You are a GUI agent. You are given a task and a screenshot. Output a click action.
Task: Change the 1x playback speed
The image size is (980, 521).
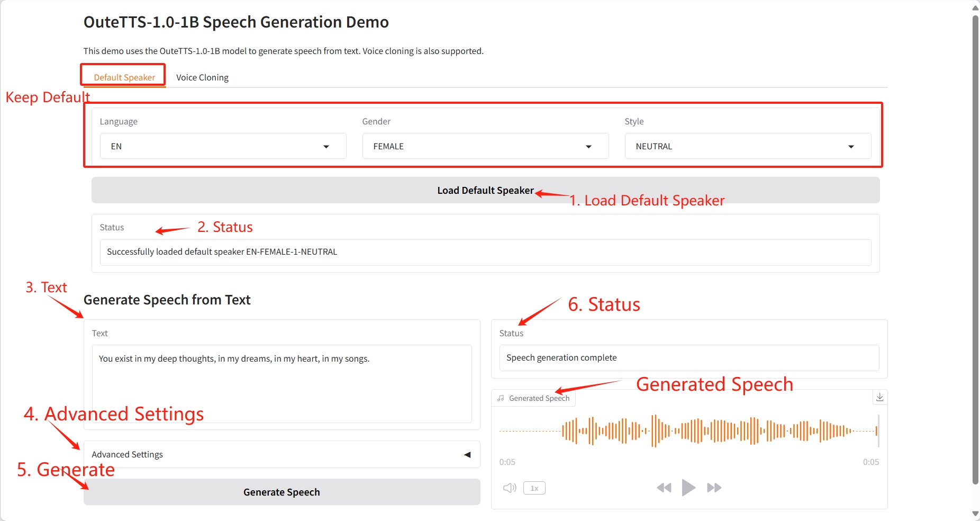pyautogui.click(x=534, y=488)
